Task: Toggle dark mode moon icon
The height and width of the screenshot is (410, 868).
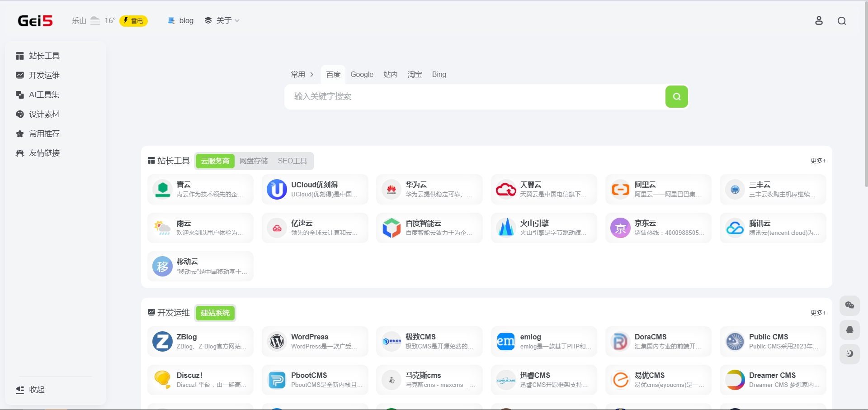Action: [x=849, y=353]
